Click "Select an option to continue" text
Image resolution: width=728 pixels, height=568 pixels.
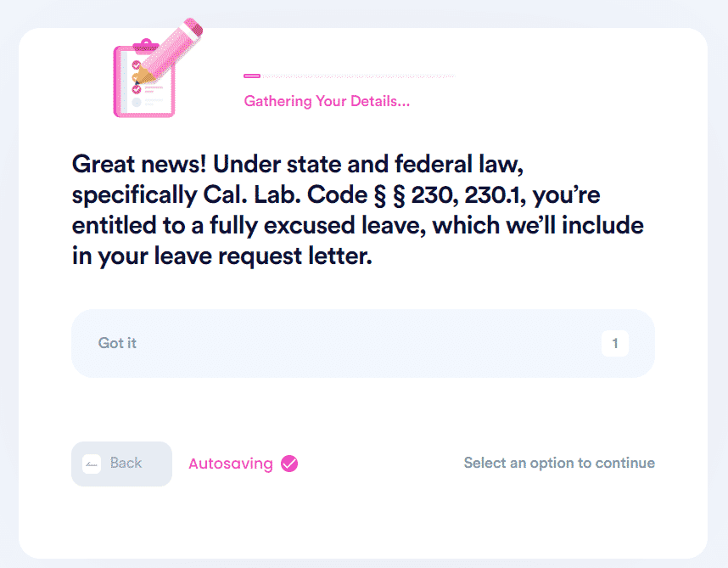pyautogui.click(x=559, y=463)
